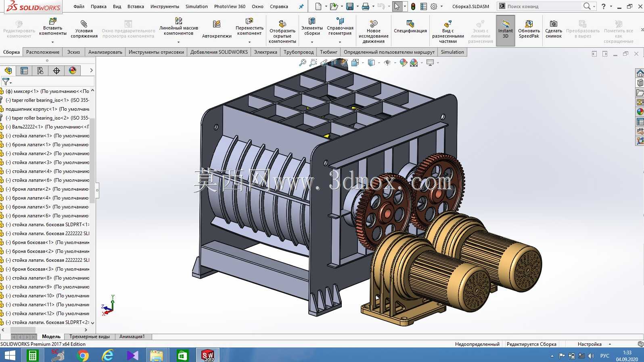Open Appearances task pane color ball
Viewport: 644px width, 362px height.
click(640, 112)
